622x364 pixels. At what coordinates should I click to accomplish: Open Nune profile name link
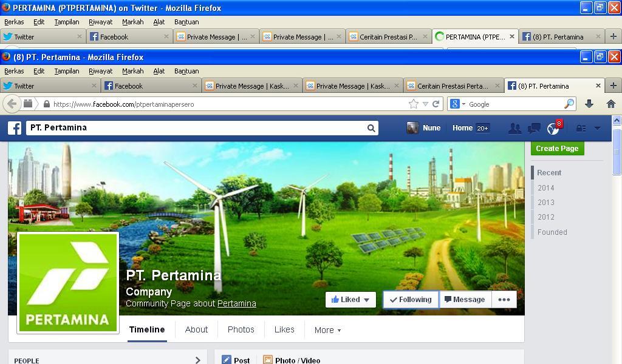pyautogui.click(x=432, y=128)
